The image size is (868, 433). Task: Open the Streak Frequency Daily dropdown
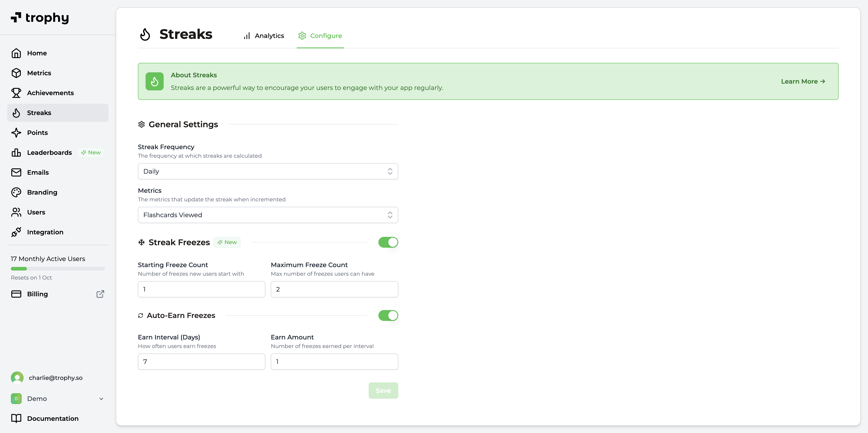pyautogui.click(x=268, y=172)
